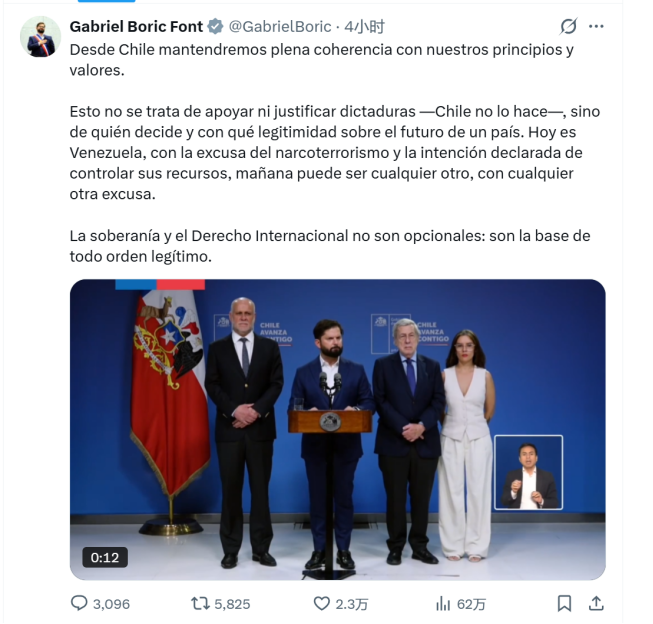Click the 0:12 video duration badge

pyautogui.click(x=105, y=557)
